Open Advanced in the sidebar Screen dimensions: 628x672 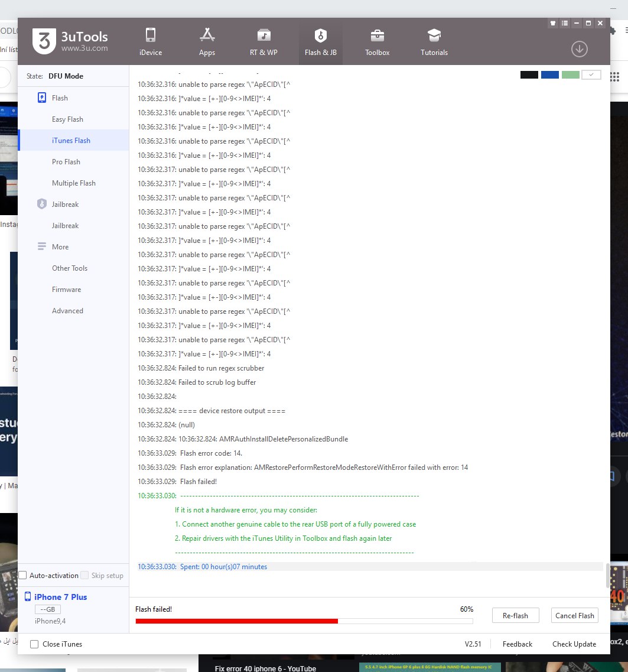pyautogui.click(x=67, y=311)
